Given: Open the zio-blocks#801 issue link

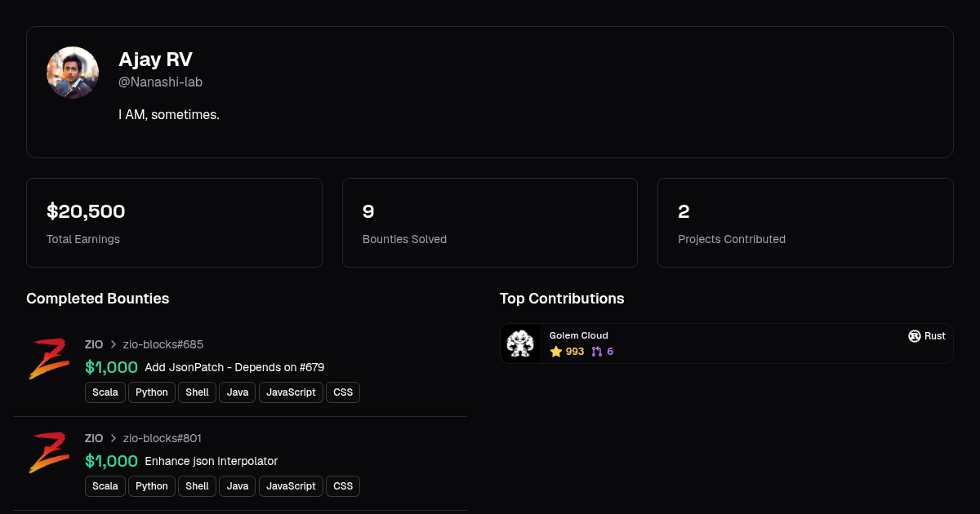Looking at the screenshot, I should coord(163,438).
